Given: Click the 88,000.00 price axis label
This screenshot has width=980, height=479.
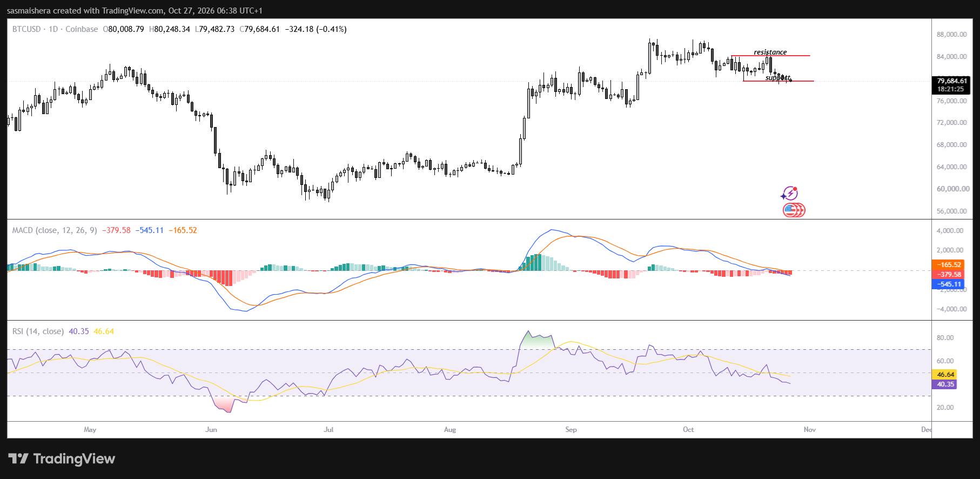Looking at the screenshot, I should click(952, 35).
